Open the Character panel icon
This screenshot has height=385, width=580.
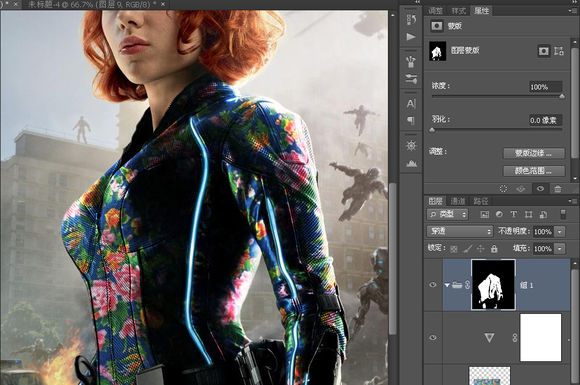click(411, 104)
